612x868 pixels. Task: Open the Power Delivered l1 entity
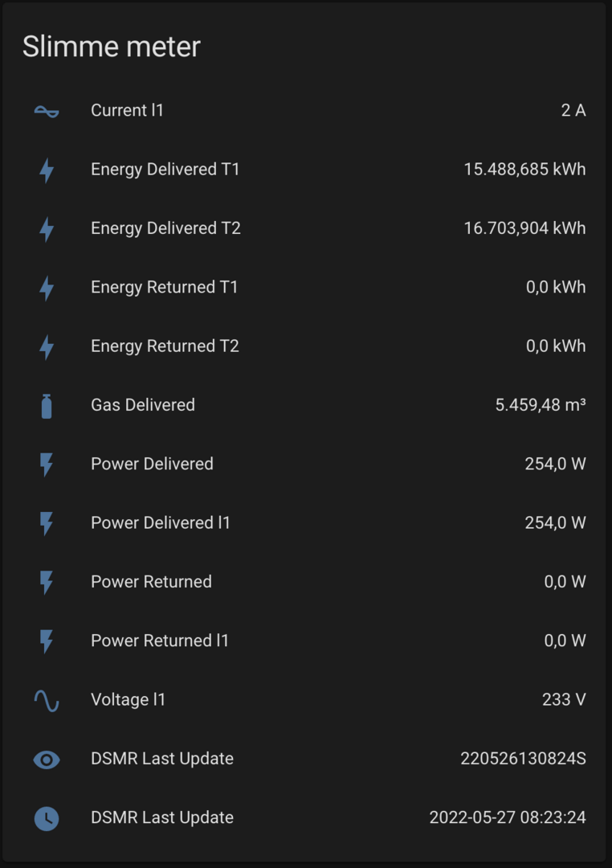point(161,522)
